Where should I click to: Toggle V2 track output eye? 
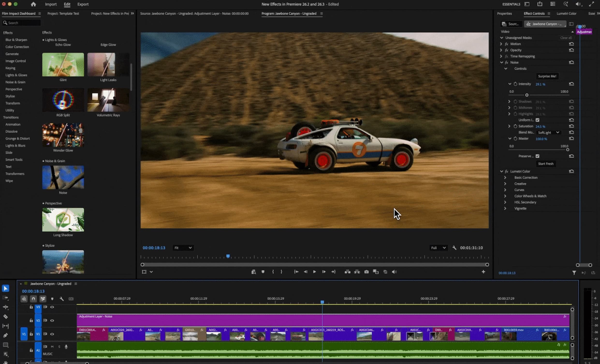52,320
